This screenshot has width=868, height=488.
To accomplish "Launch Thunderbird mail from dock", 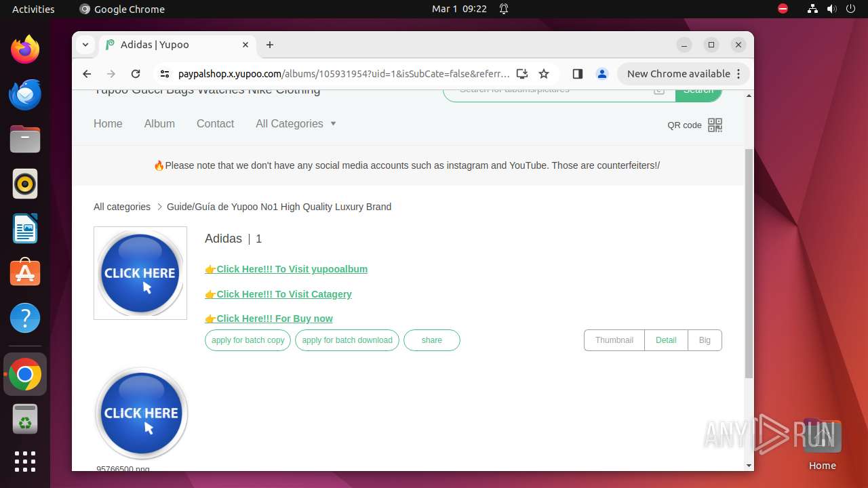I will (x=25, y=94).
